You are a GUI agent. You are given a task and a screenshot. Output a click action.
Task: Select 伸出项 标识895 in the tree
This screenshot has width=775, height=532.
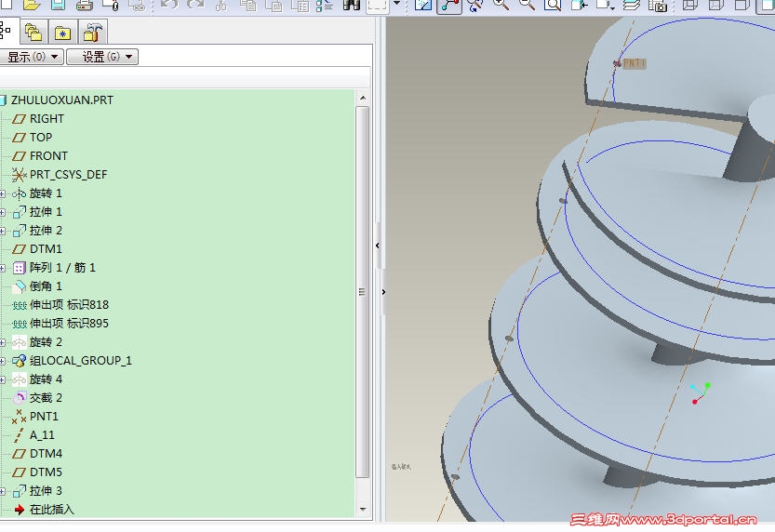point(69,324)
